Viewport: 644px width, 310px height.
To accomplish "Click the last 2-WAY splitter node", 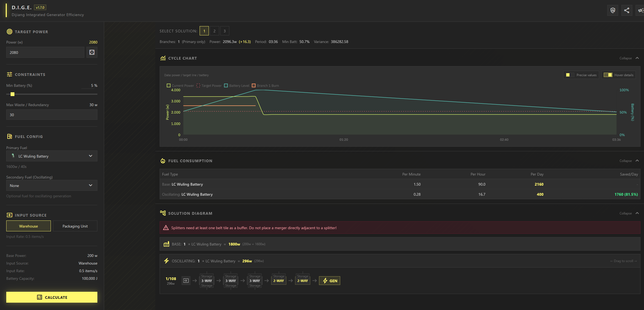I will pos(302,281).
